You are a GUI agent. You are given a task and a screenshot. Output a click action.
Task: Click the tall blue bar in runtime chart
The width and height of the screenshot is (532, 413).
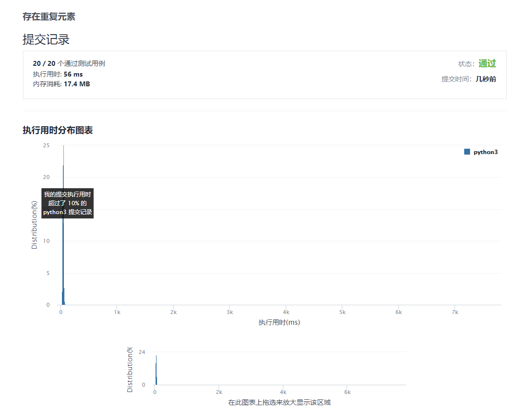63,234
